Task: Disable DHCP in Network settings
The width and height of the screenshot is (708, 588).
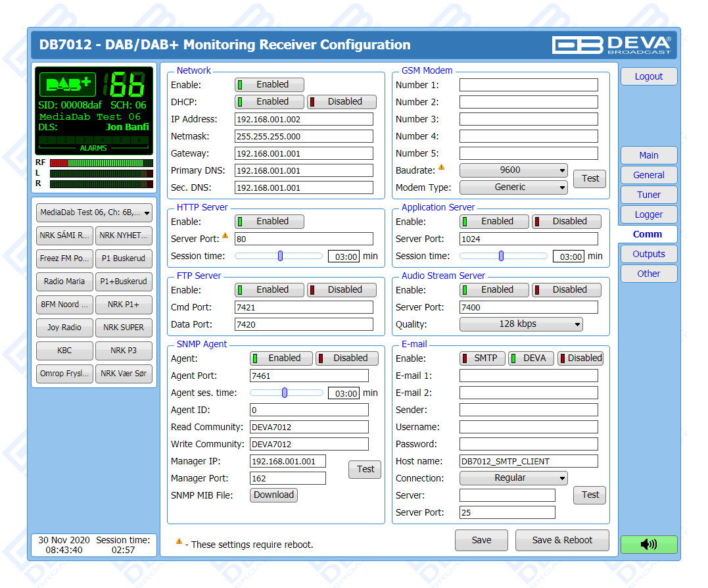Action: [342, 102]
